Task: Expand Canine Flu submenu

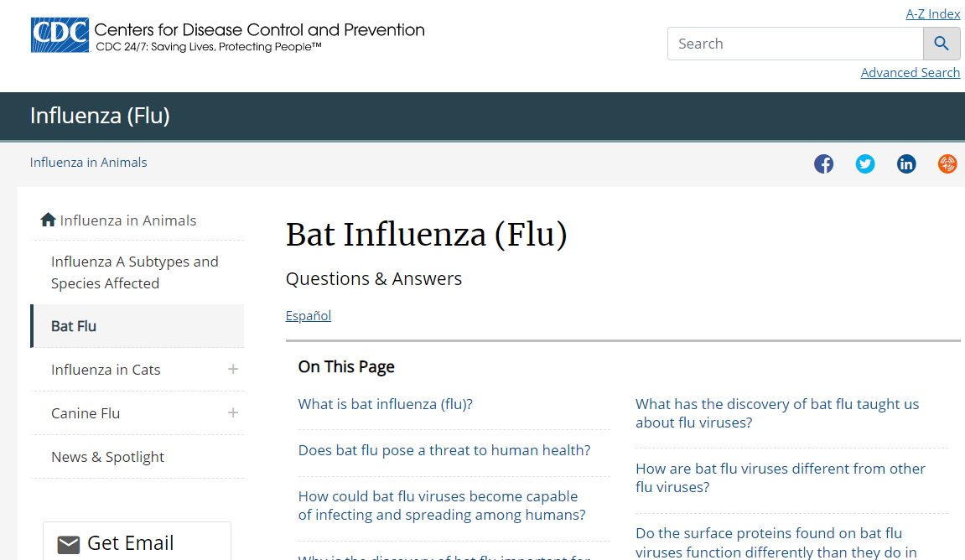Action: click(232, 413)
